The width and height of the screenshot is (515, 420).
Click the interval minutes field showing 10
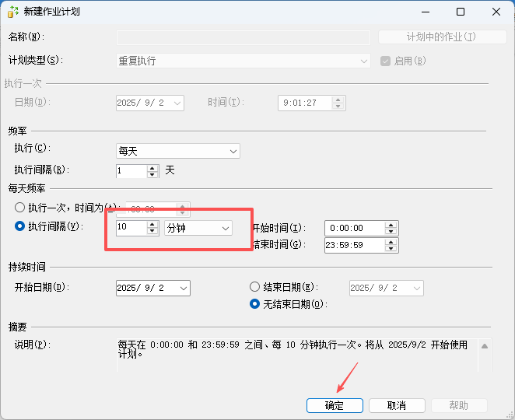tap(130, 227)
